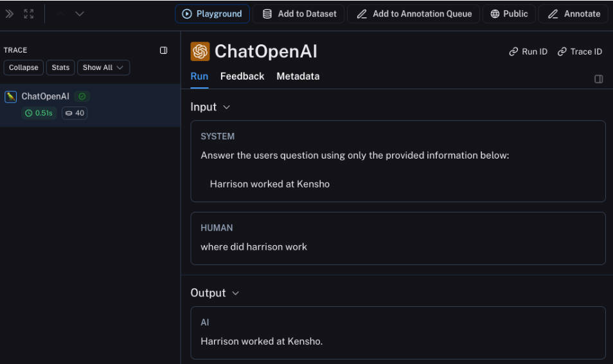Toggle the trace panel layout icon
Screen dimensions: 613x364
point(163,50)
